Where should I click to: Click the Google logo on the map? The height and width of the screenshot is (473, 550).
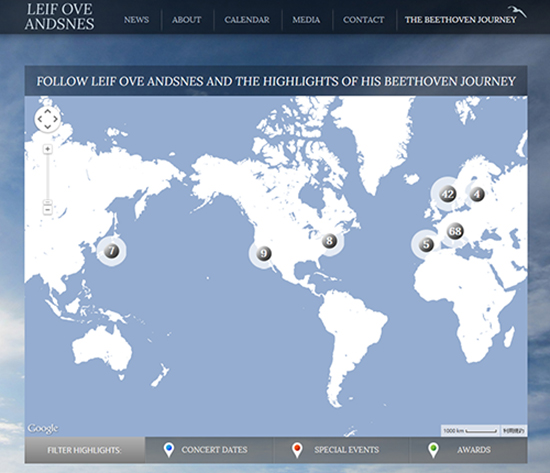pyautogui.click(x=43, y=428)
